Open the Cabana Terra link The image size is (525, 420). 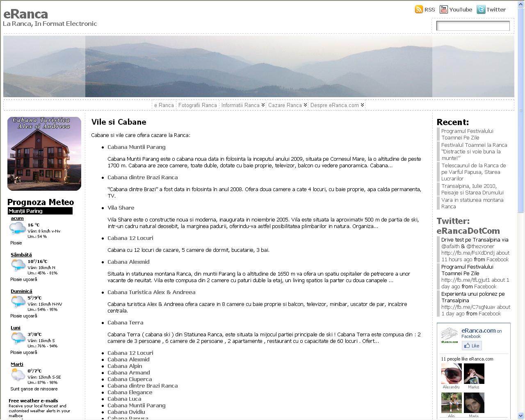[x=126, y=322]
